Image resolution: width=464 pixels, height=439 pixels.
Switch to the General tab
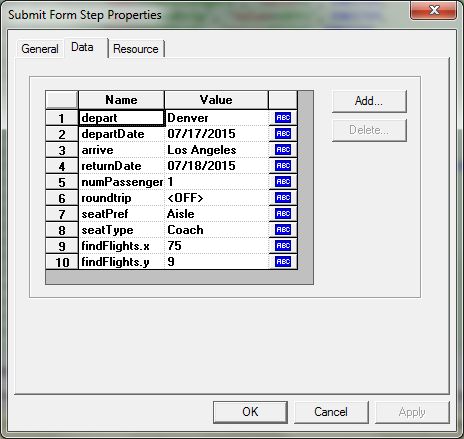pos(40,49)
